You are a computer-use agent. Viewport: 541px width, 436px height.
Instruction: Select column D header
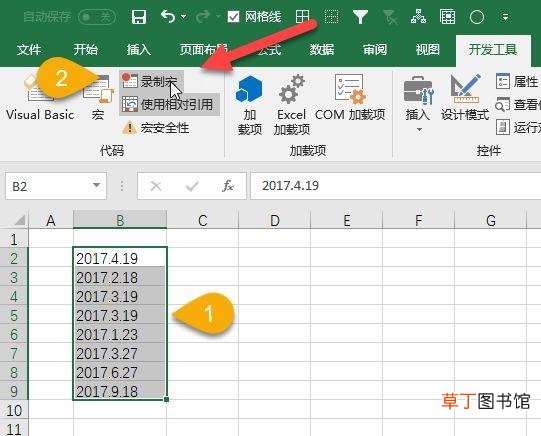click(275, 220)
